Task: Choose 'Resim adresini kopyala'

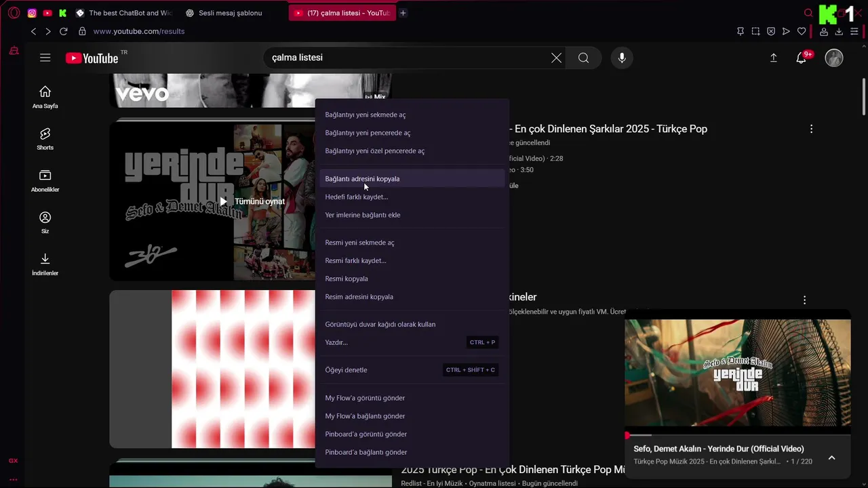Action: click(x=412, y=297)
